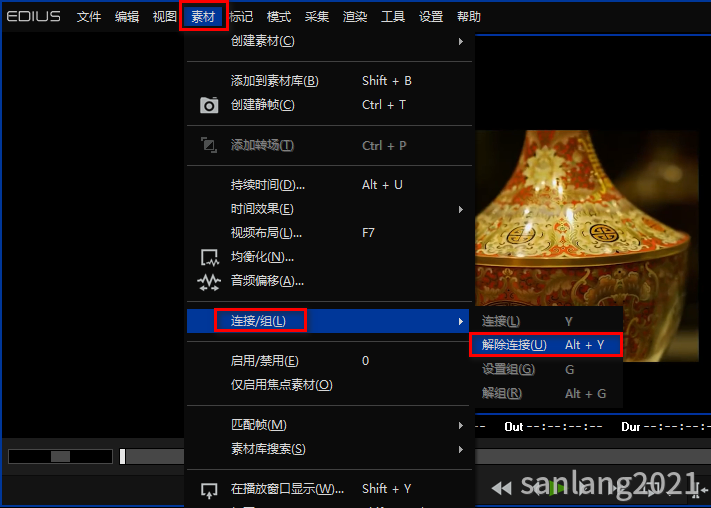Choose 在播放窗口显示(W)... item

(x=330, y=489)
